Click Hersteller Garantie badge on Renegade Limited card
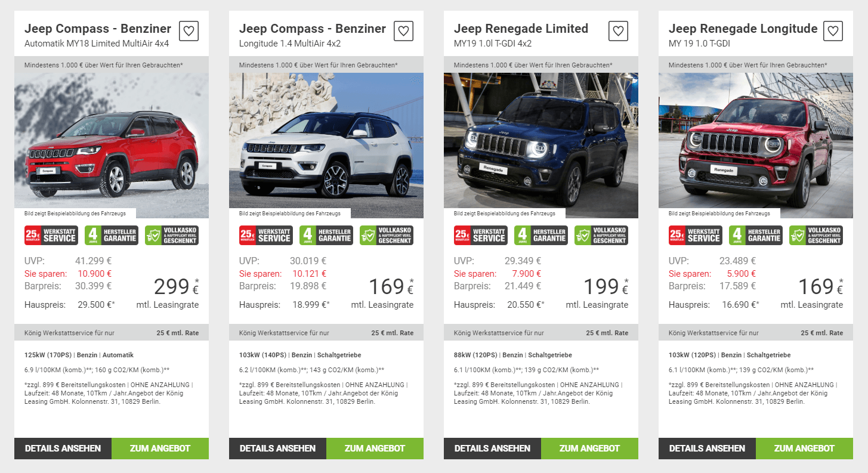The image size is (868, 473). coord(541,235)
